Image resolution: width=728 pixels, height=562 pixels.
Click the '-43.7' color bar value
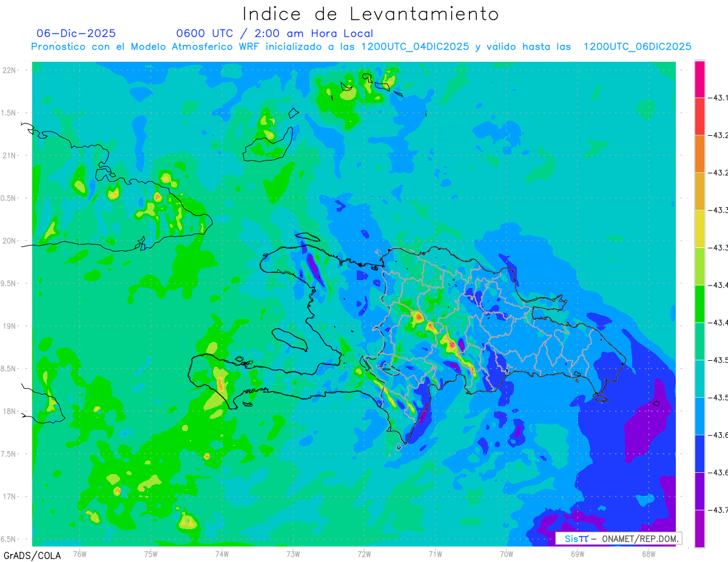pos(718,510)
